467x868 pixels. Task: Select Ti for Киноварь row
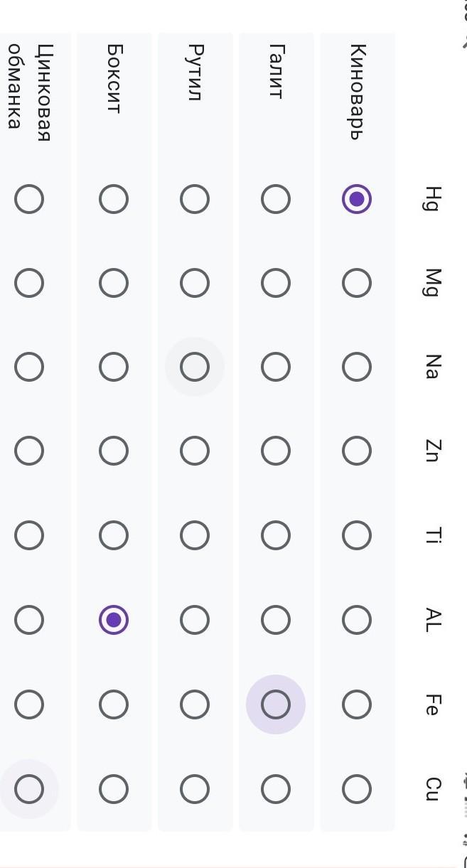[356, 535]
